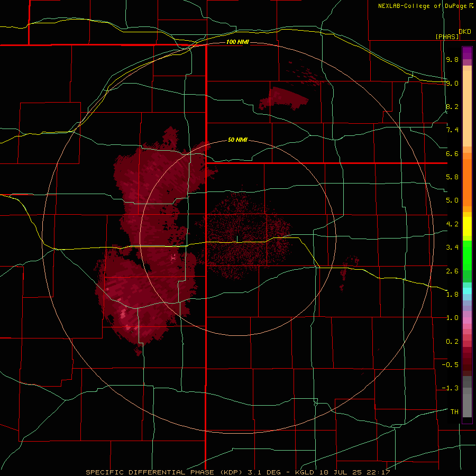Select the 4.2 scale label

coord(452,224)
